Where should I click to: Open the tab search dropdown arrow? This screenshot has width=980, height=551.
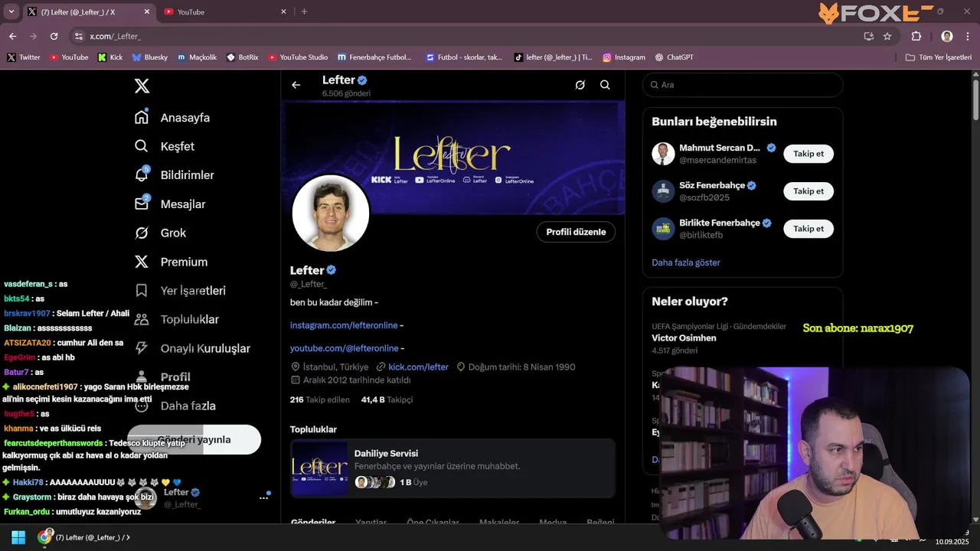point(11,11)
